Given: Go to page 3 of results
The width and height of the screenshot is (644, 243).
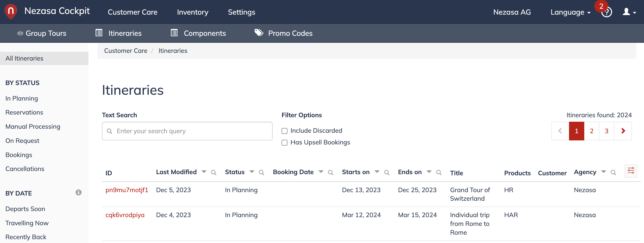Looking at the screenshot, I should point(607,131).
